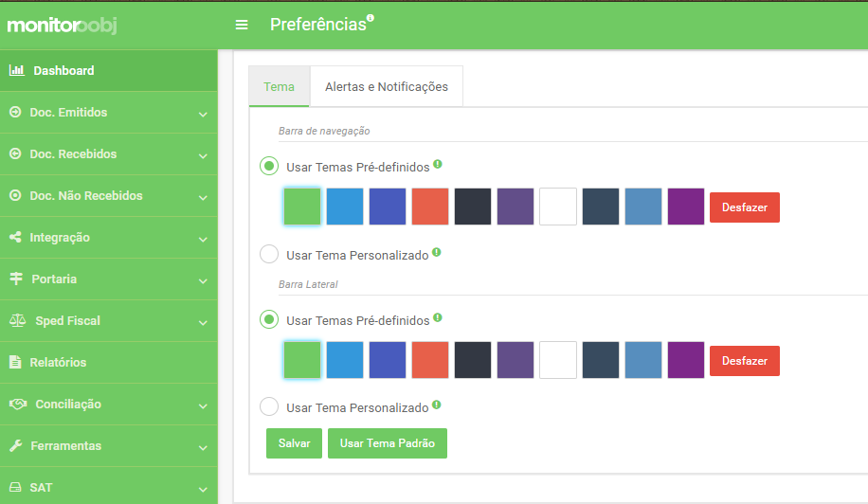Click the Salvar button
Image resolution: width=868 pixels, height=504 pixels.
(294, 443)
